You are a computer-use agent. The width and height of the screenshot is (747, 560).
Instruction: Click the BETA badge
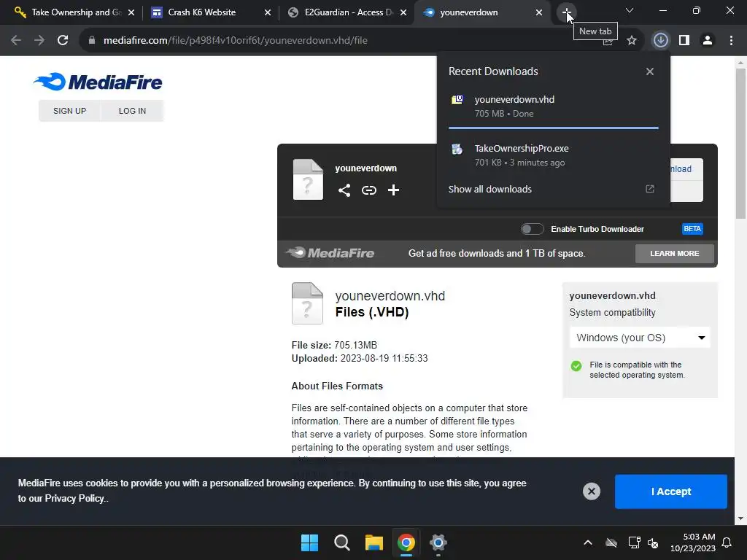coord(692,229)
